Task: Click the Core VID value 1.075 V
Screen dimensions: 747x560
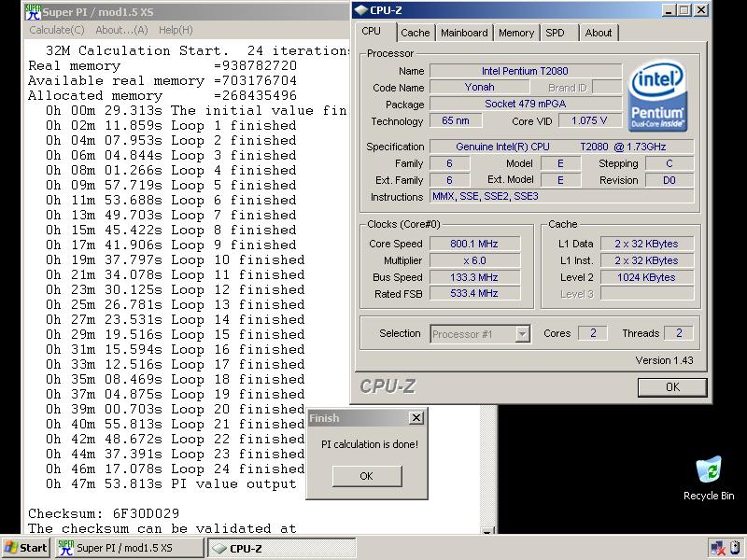Action: point(589,120)
